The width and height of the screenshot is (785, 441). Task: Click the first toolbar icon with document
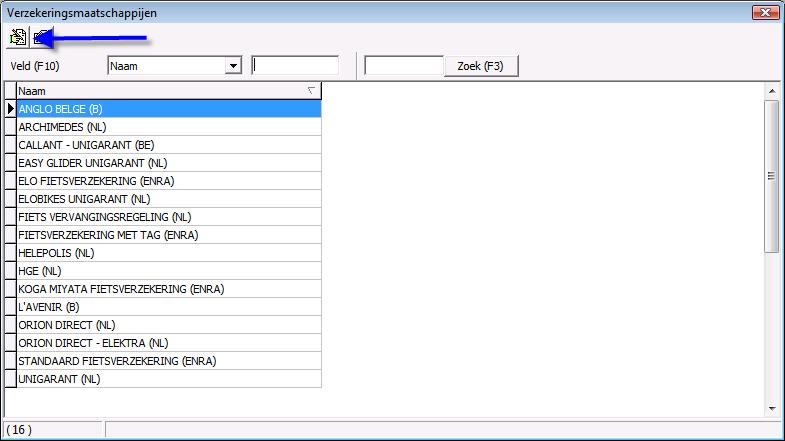click(x=18, y=38)
